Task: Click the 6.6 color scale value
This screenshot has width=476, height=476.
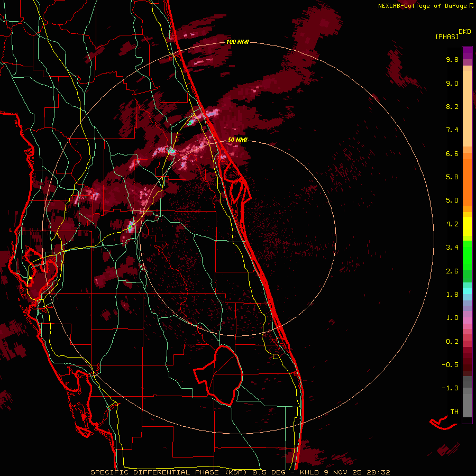Action: click(452, 153)
